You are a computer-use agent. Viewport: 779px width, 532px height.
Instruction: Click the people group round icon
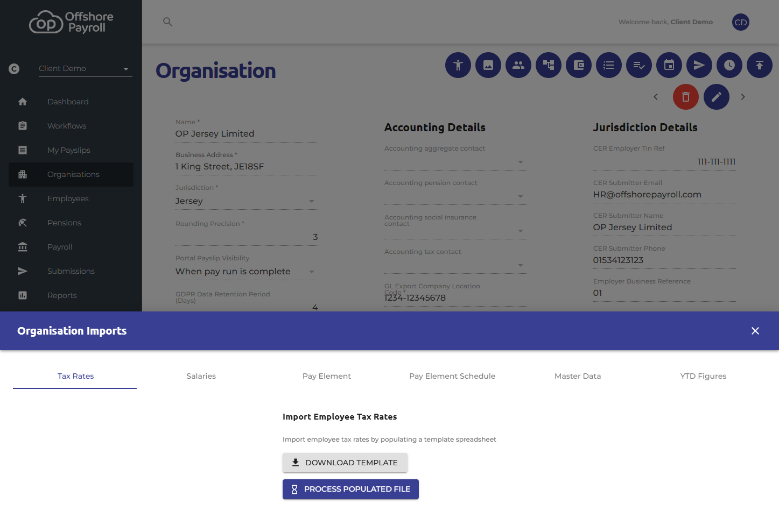click(x=518, y=65)
